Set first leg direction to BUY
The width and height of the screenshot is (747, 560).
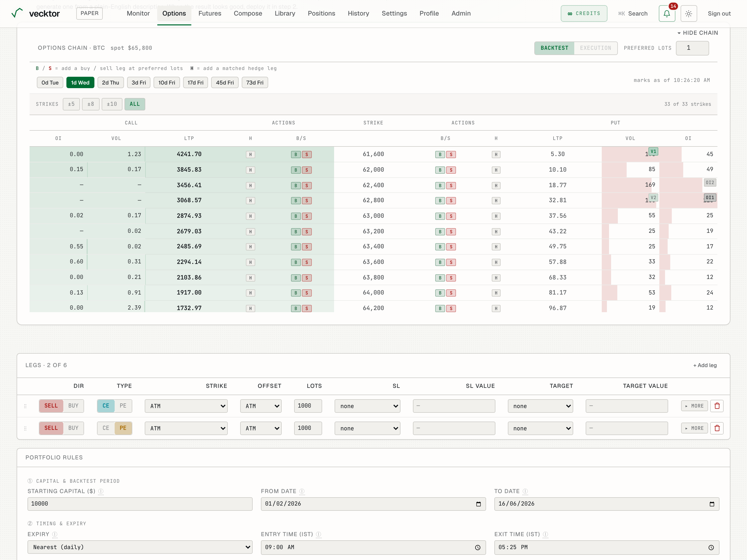coord(73,406)
